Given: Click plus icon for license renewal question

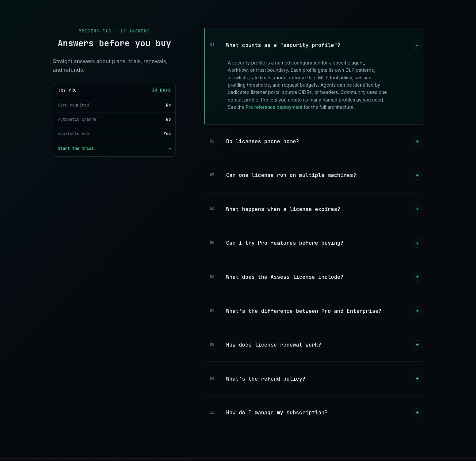Looking at the screenshot, I should [x=417, y=345].
